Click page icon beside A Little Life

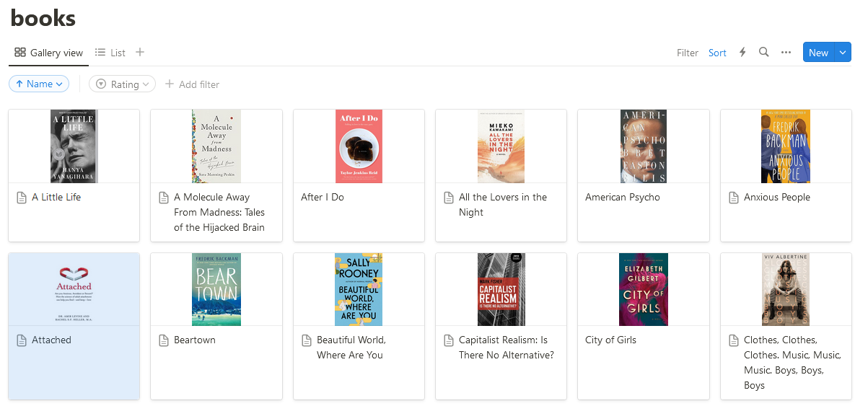pyautogui.click(x=22, y=198)
